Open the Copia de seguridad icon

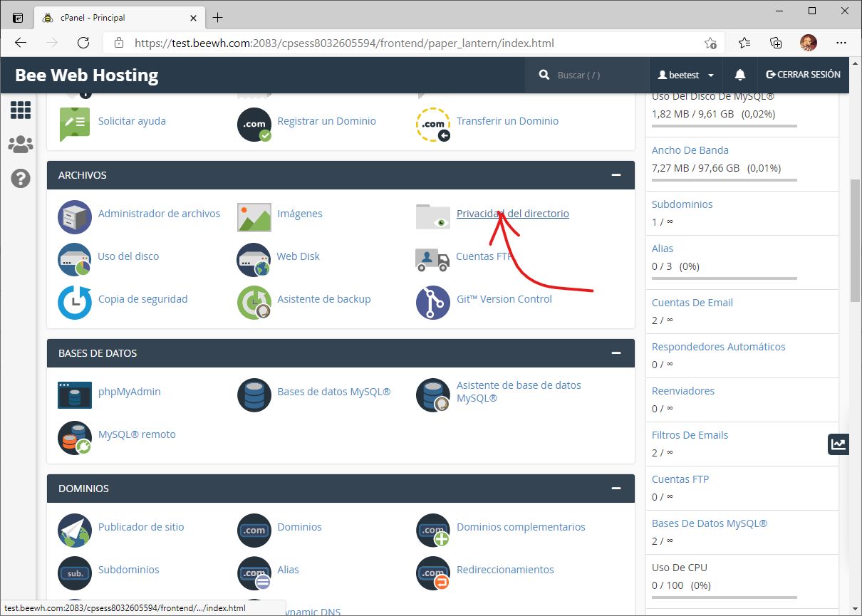[75, 303]
